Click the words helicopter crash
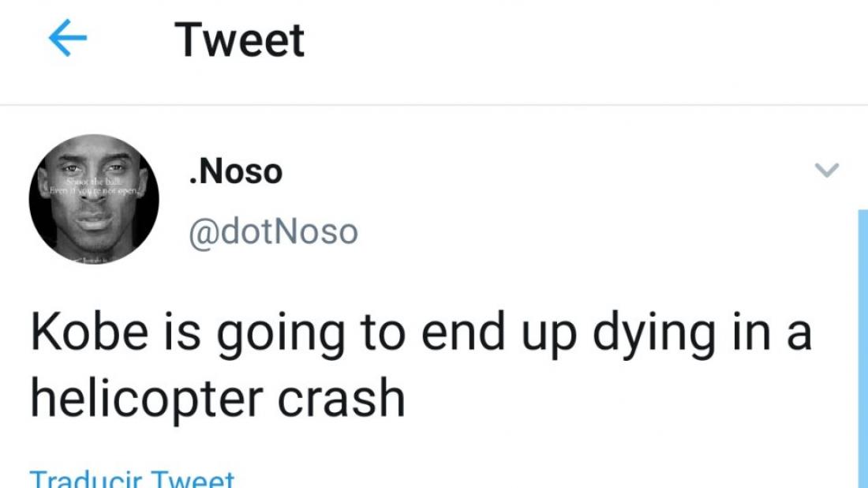 point(218,400)
